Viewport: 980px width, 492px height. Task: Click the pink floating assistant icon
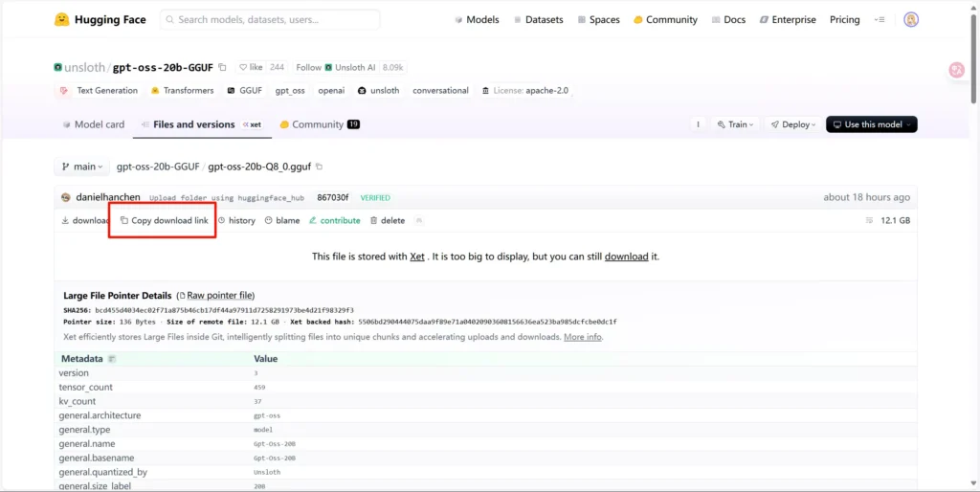coord(957,70)
